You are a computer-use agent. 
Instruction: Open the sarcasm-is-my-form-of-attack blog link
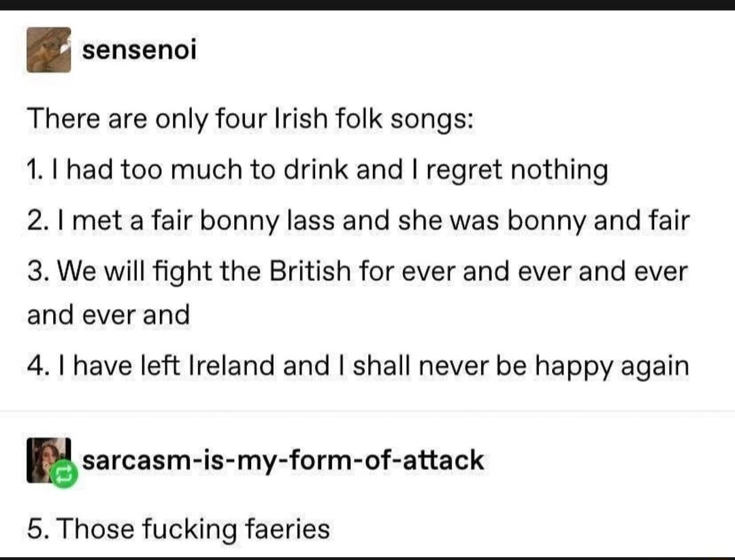coord(281,460)
